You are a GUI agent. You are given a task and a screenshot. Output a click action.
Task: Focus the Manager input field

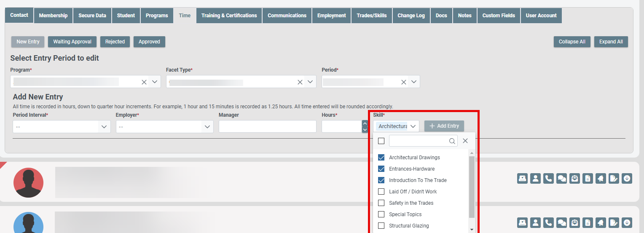268,126
